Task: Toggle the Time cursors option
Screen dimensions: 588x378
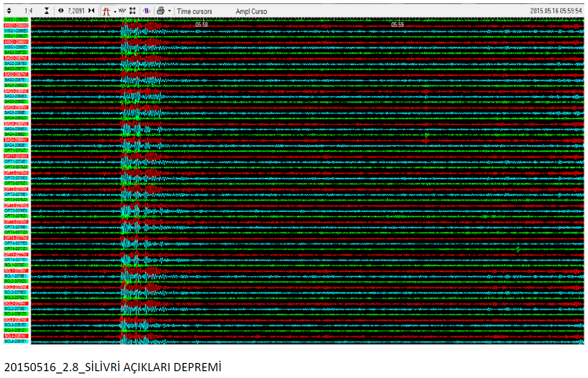Action: [194, 11]
